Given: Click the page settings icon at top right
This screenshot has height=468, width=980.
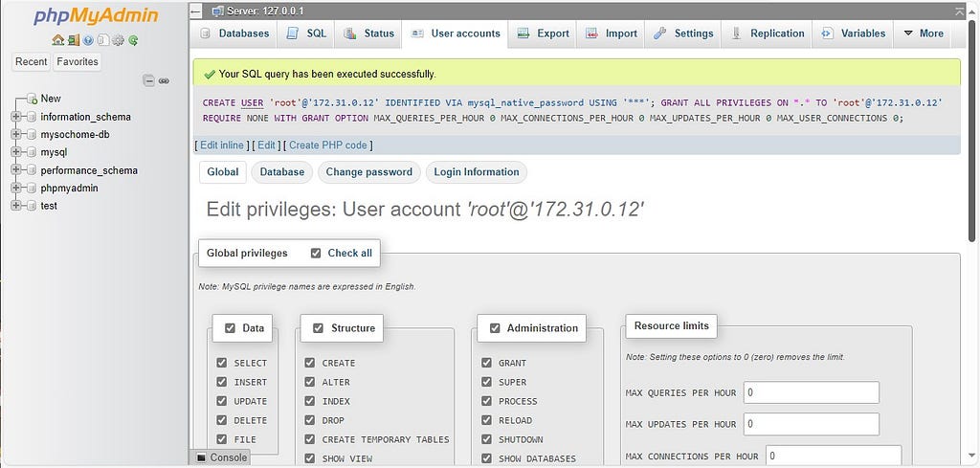Looking at the screenshot, I should [960, 11].
